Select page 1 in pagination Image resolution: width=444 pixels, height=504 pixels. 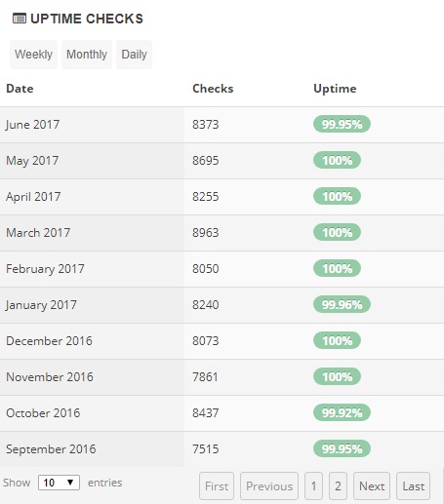click(313, 486)
